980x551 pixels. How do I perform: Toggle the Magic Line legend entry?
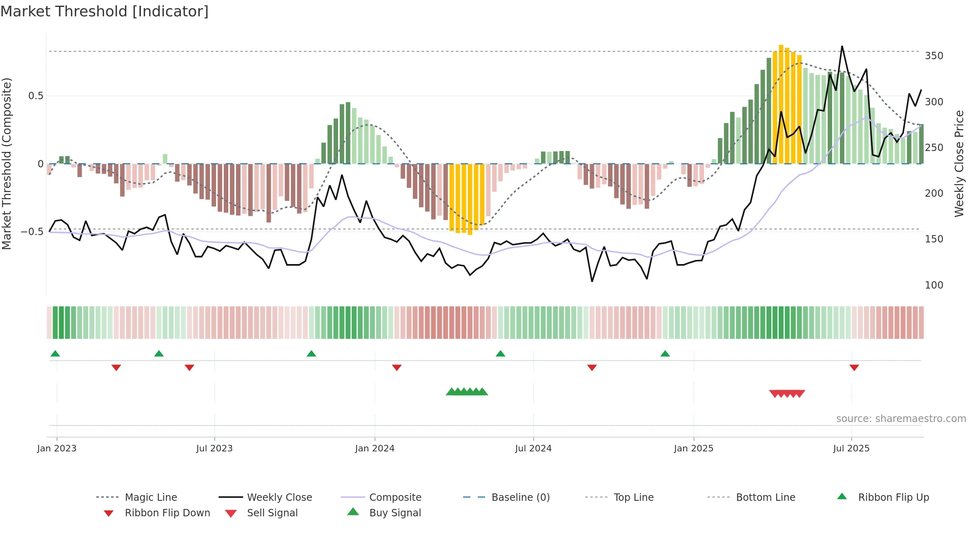tap(136, 497)
